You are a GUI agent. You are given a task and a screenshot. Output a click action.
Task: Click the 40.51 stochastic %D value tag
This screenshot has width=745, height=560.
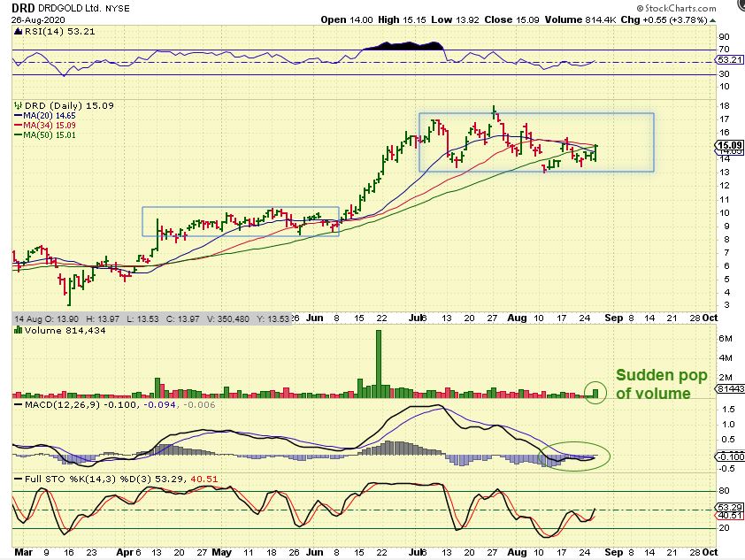pos(730,516)
